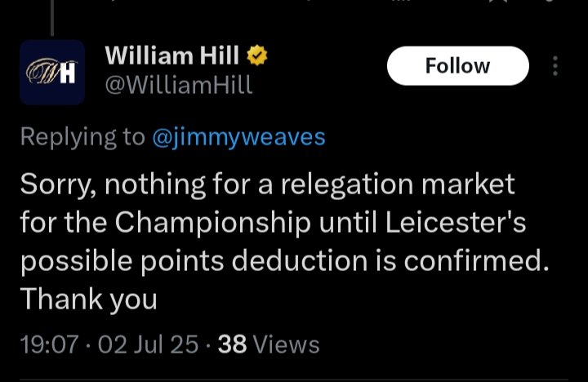Click the thread connector line above avatar

[52, 18]
